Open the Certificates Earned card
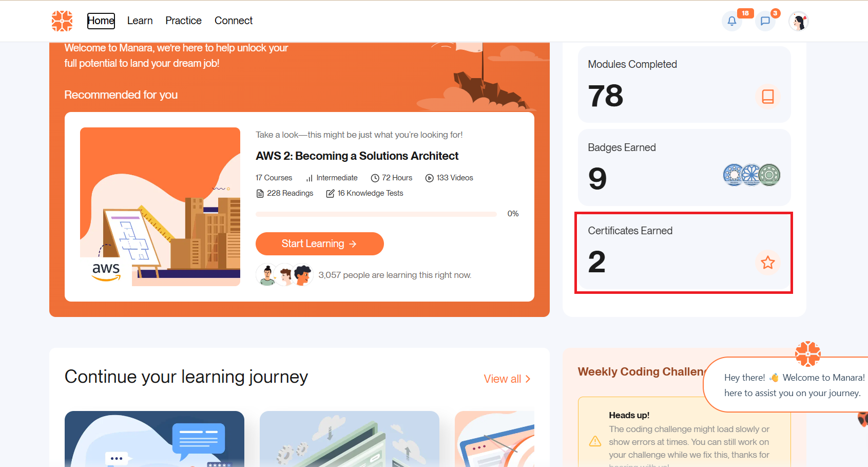The width and height of the screenshot is (868, 467). [683, 252]
